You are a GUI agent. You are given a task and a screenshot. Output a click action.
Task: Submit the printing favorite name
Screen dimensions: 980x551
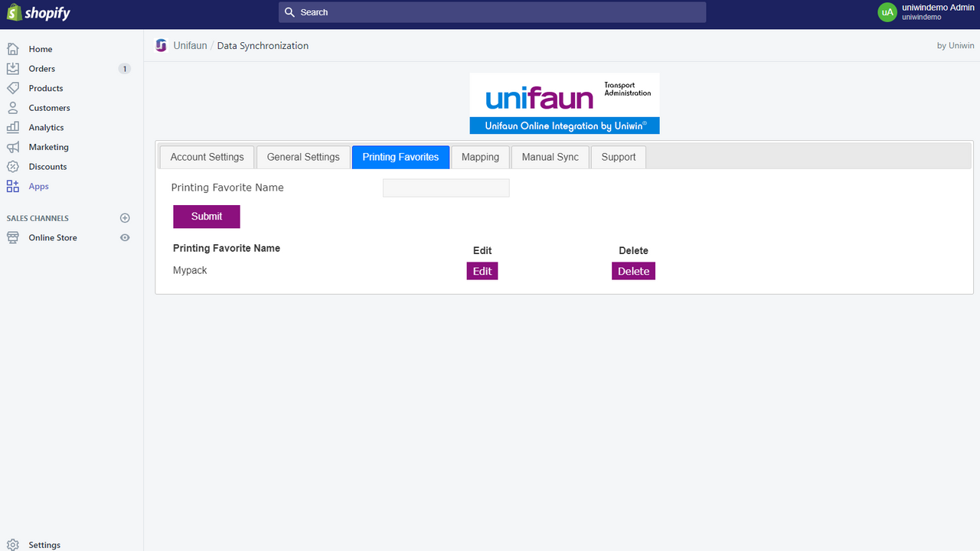pos(207,217)
